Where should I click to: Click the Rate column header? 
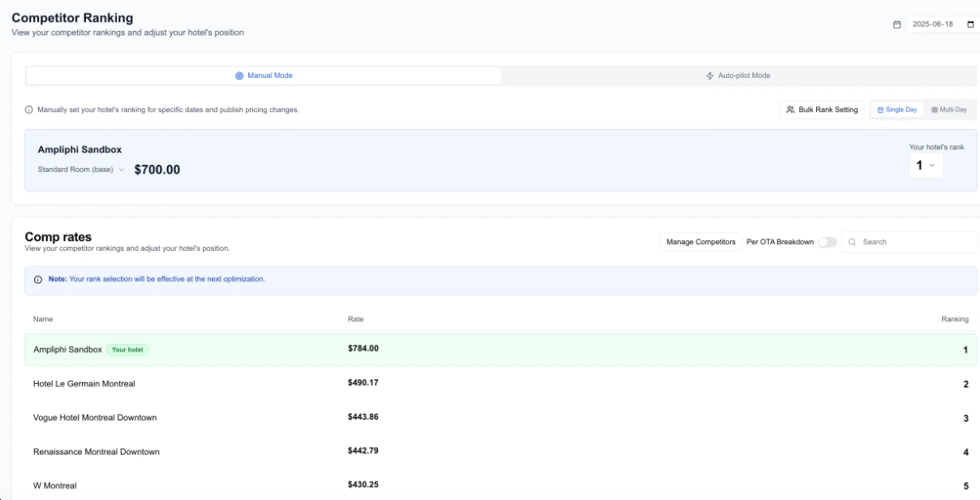pyautogui.click(x=356, y=319)
